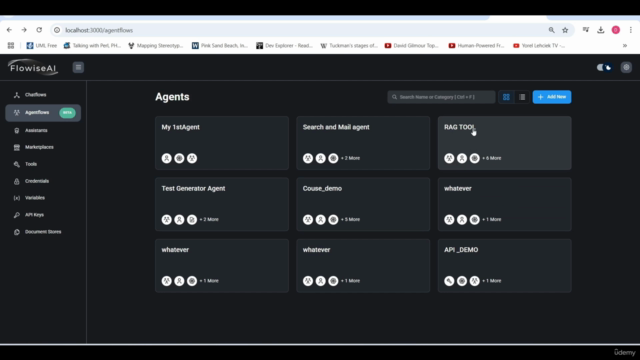Open settings gear in app header
640x360 pixels.
pos(626,67)
